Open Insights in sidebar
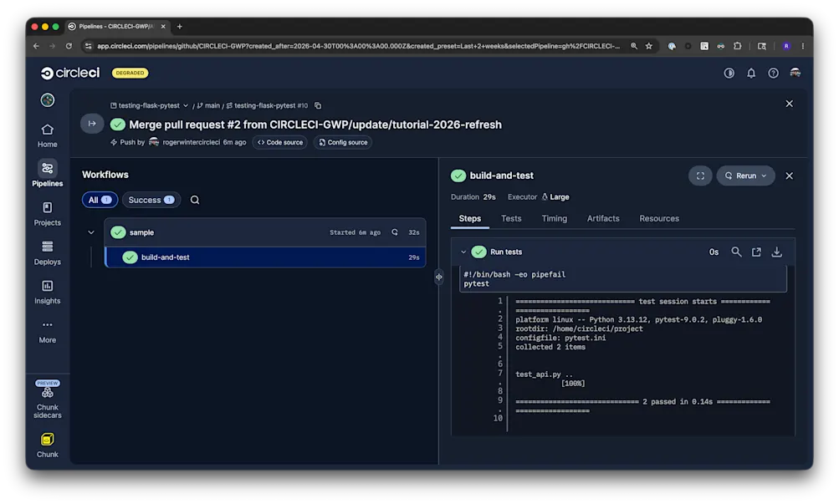The height and width of the screenshot is (504, 839). pyautogui.click(x=47, y=293)
